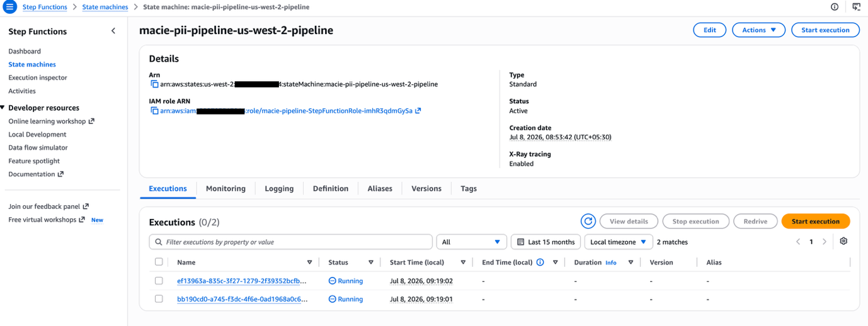Open the IAM role StepFunctionRole link

[x=286, y=111]
